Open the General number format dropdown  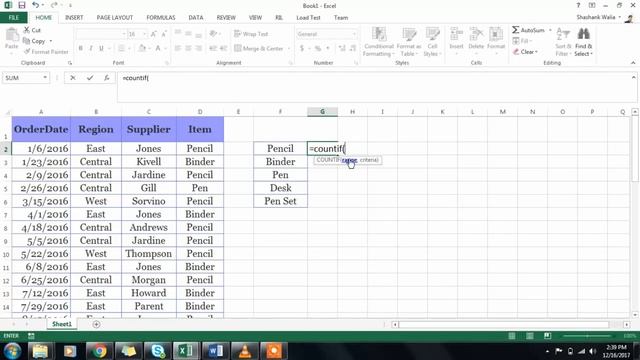coord(354,34)
